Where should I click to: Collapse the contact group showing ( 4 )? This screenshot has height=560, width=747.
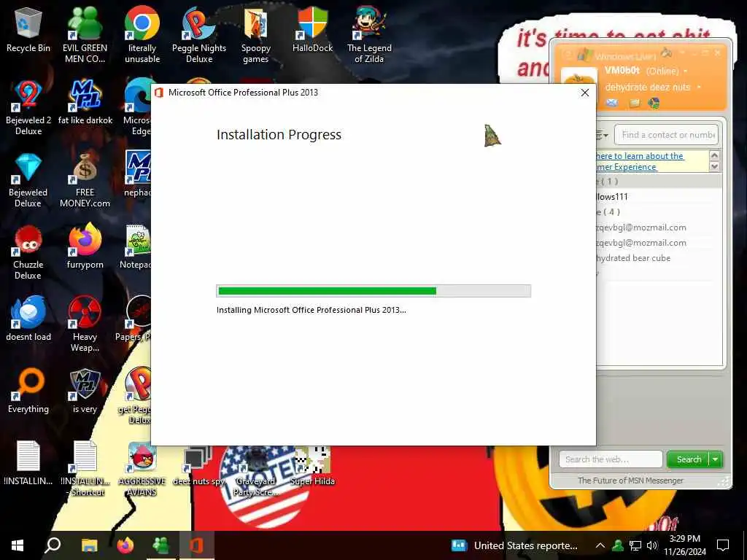point(658,212)
